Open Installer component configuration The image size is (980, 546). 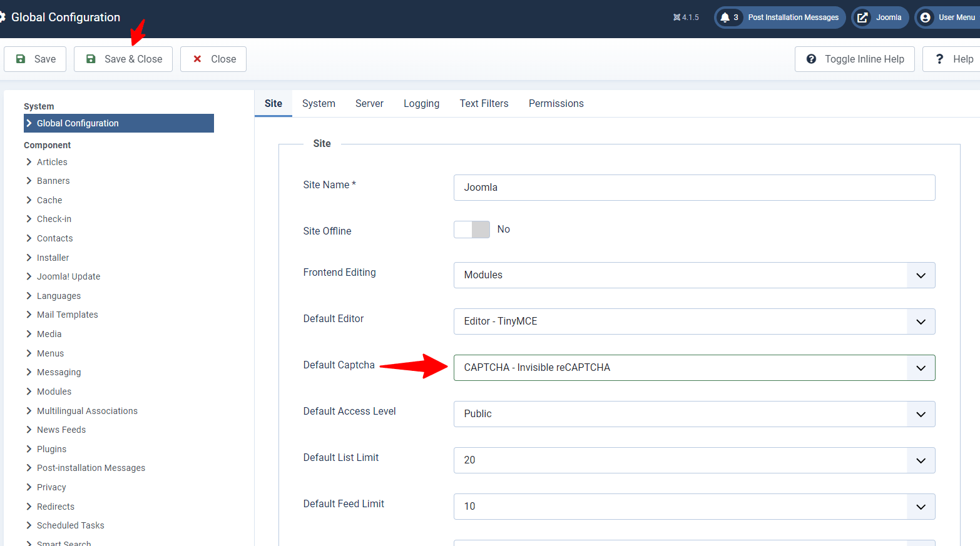pyautogui.click(x=53, y=258)
